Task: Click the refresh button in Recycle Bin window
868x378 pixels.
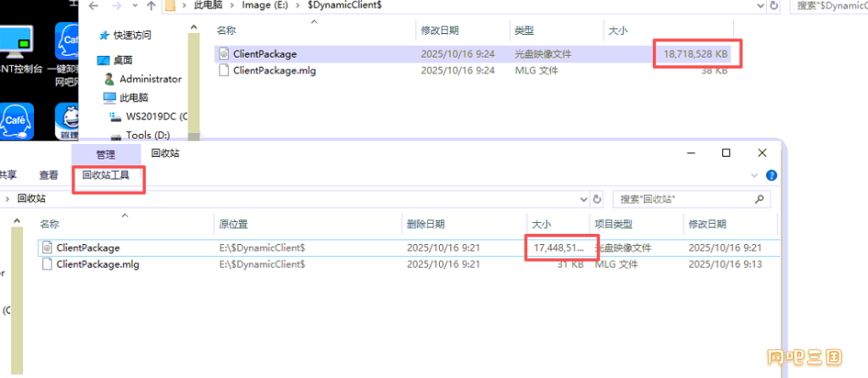Action: 598,198
